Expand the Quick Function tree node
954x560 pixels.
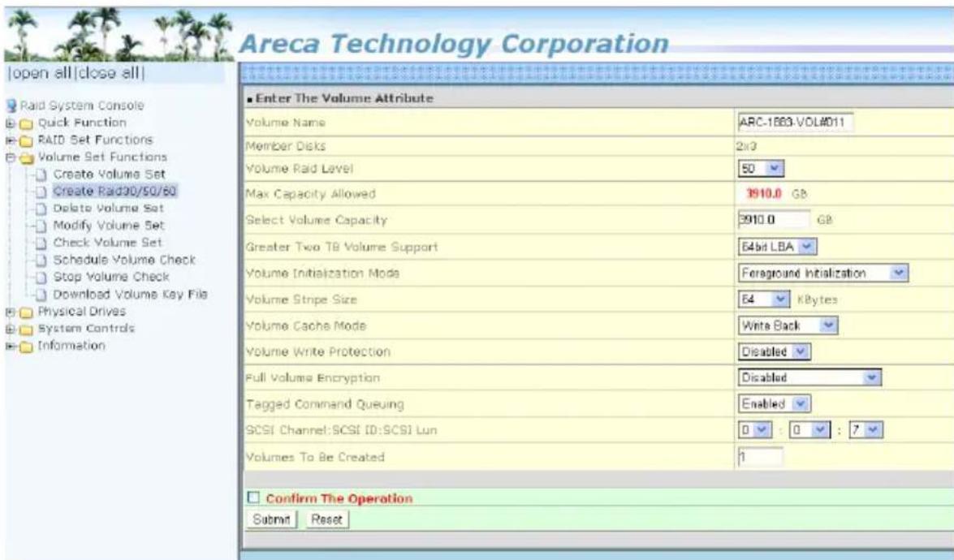[x=11, y=123]
